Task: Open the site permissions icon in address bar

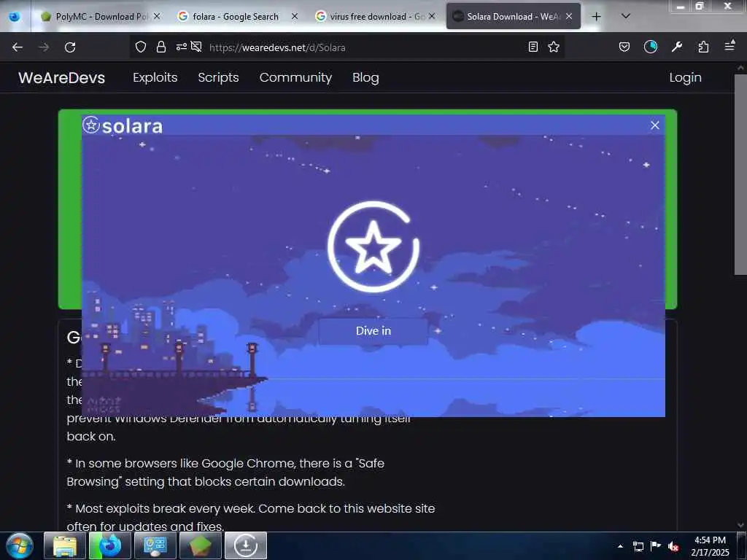Action: 181,47
